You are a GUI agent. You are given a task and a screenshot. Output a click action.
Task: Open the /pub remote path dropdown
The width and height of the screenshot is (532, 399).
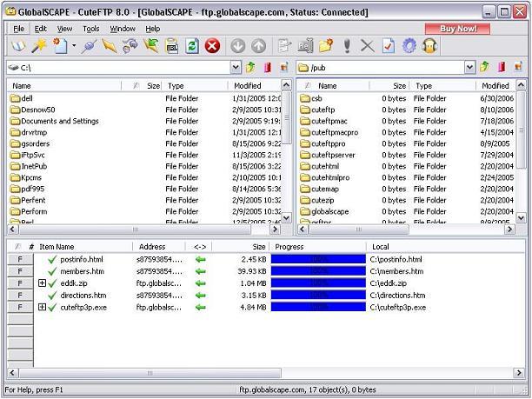[x=469, y=68]
